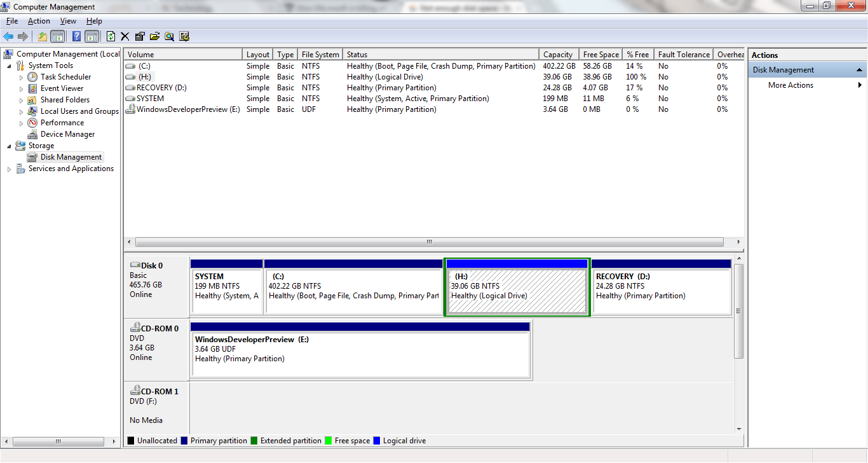
Task: Expand the Performance node
Action: [21, 123]
